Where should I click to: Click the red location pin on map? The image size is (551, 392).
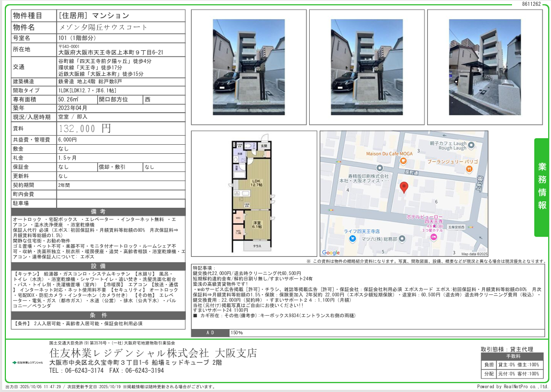(x=404, y=187)
